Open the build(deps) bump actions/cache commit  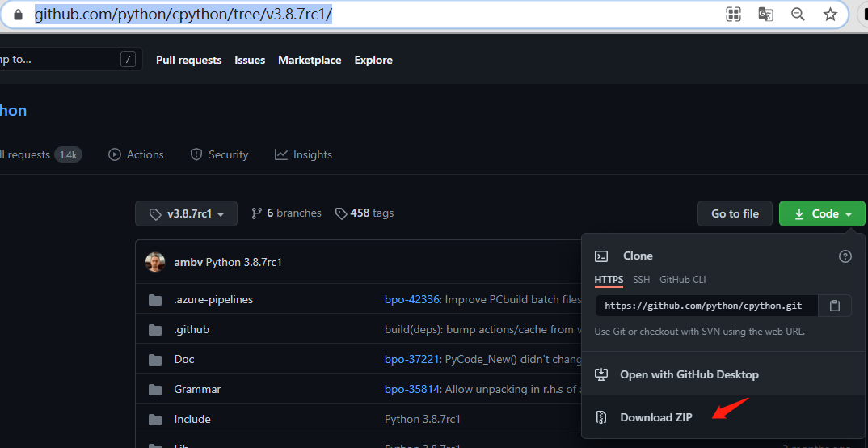tap(482, 329)
